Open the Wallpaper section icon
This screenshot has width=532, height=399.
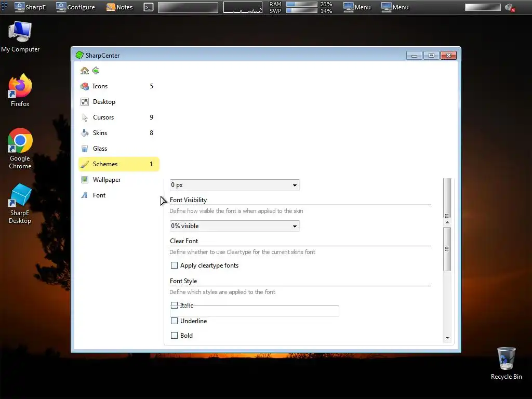(x=85, y=179)
